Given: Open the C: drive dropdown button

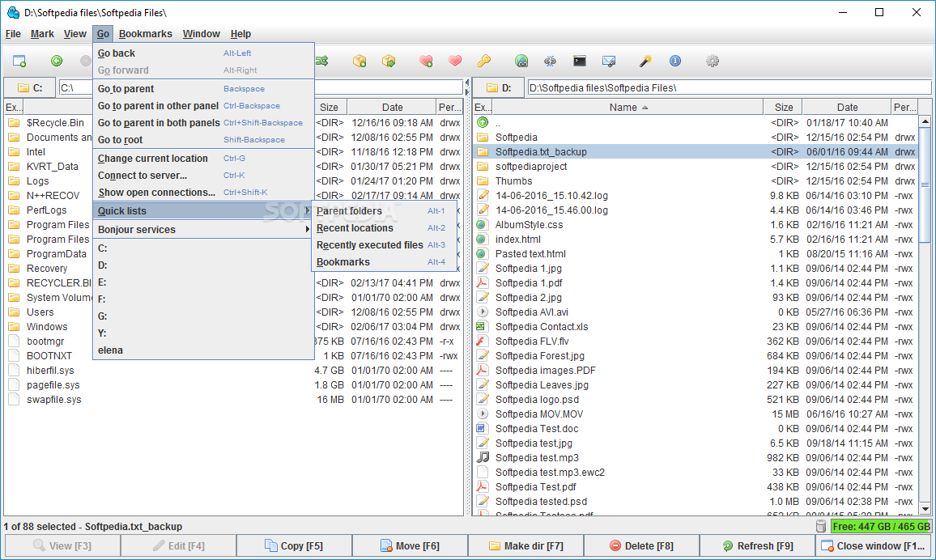Looking at the screenshot, I should pos(30,87).
